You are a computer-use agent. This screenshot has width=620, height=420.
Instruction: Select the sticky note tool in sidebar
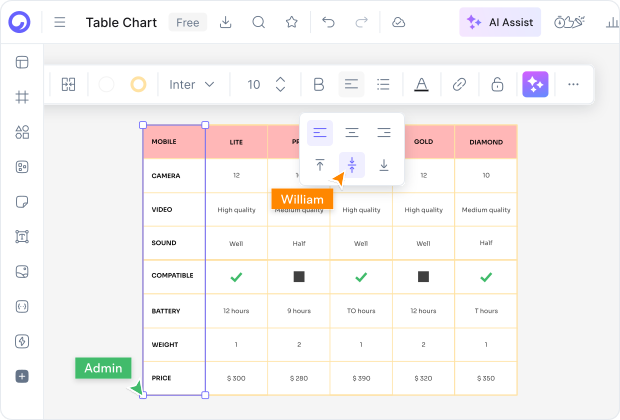[22, 202]
